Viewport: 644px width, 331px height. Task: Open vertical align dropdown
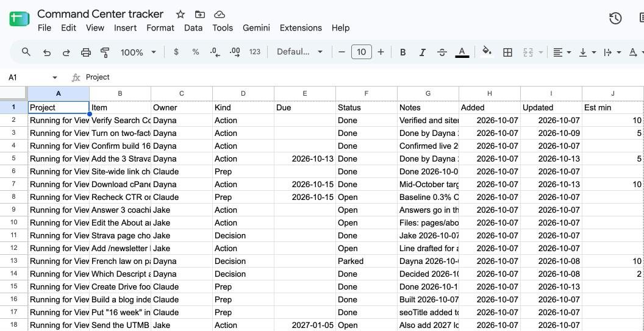pyautogui.click(x=587, y=52)
